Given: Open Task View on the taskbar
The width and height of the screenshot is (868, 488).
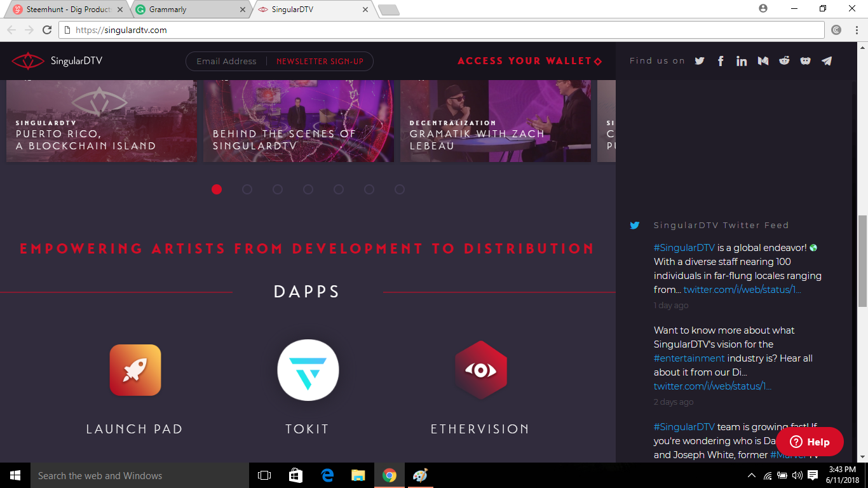Looking at the screenshot, I should 264,475.
